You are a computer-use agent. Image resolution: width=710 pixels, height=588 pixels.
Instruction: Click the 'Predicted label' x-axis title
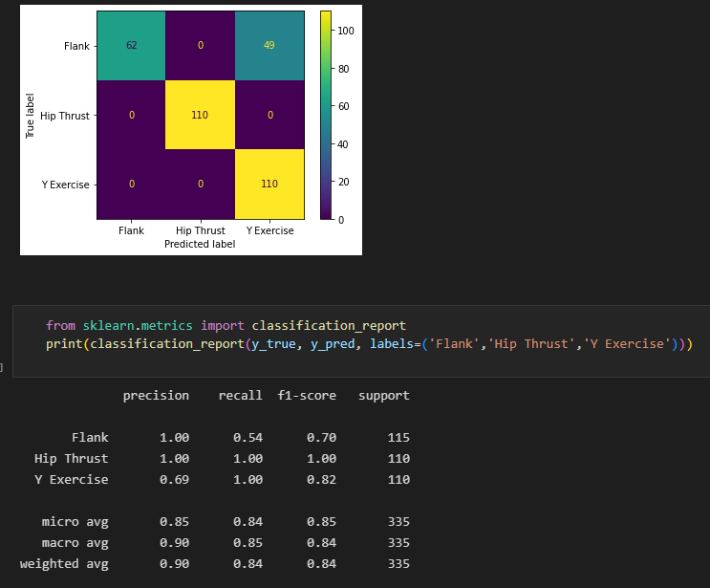coord(200,245)
